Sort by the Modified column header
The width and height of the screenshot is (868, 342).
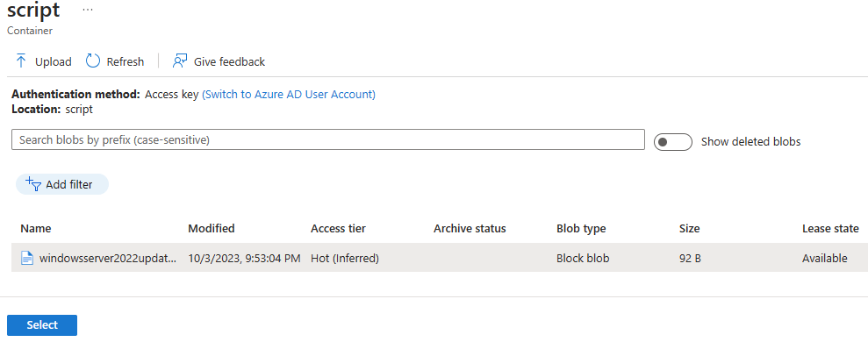(212, 228)
